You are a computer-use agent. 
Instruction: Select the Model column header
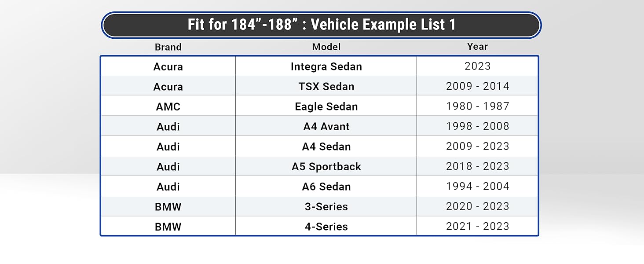coord(326,47)
